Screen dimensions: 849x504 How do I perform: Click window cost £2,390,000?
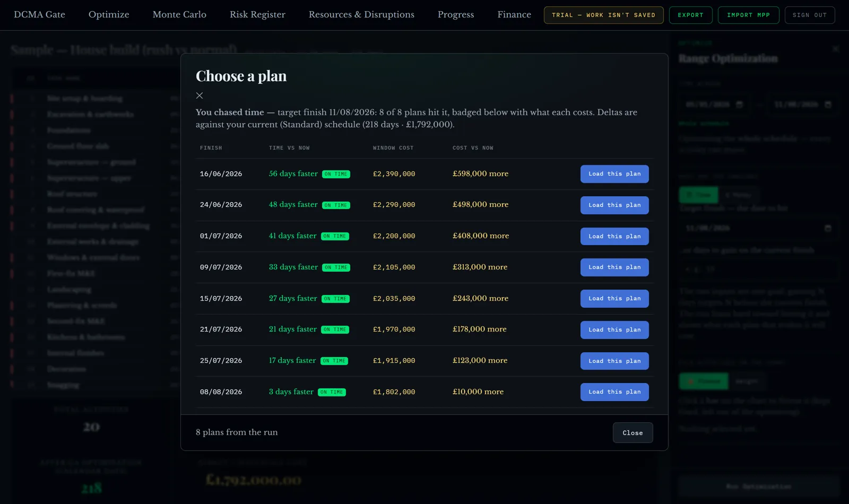(x=394, y=174)
